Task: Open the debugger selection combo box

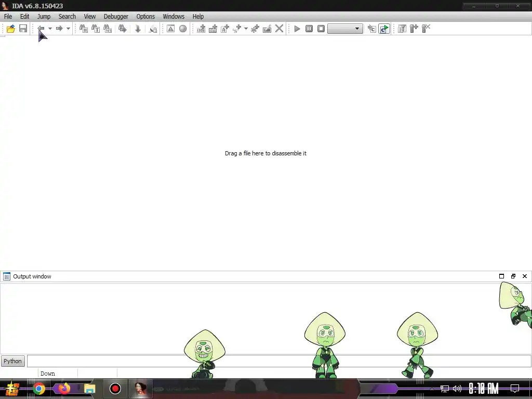Action: [x=345, y=29]
